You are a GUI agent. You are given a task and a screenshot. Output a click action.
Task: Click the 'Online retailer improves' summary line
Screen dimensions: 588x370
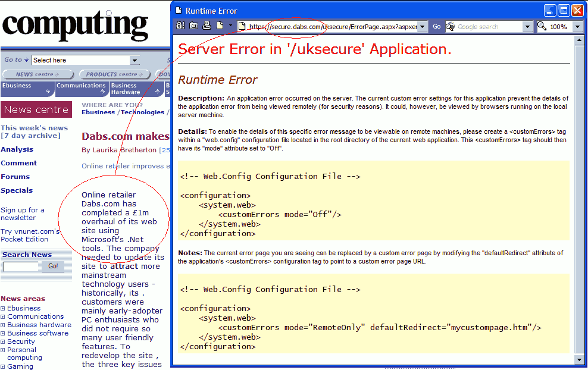tap(126, 166)
